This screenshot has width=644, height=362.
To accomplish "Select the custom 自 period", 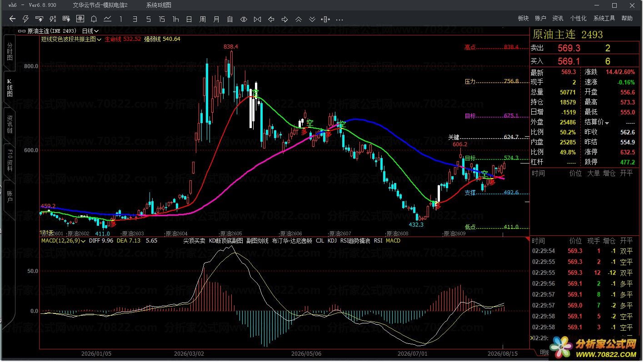I will pyautogui.click(x=230, y=19).
